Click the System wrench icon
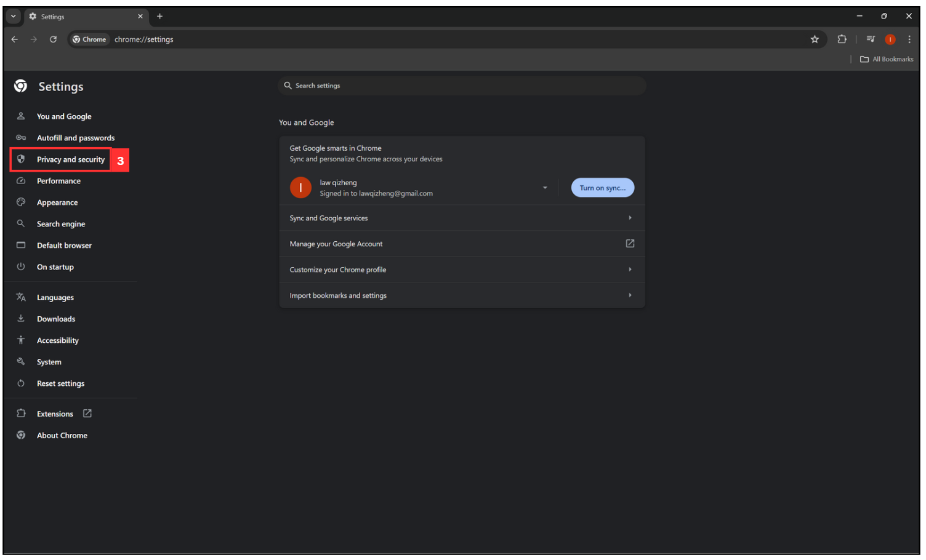The height and width of the screenshot is (560, 926). [x=21, y=361]
